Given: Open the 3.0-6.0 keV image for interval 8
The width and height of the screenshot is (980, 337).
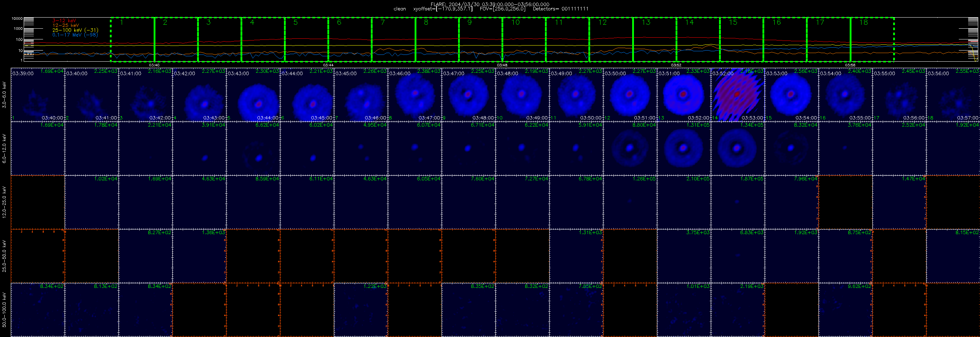Looking at the screenshot, I should [415, 95].
